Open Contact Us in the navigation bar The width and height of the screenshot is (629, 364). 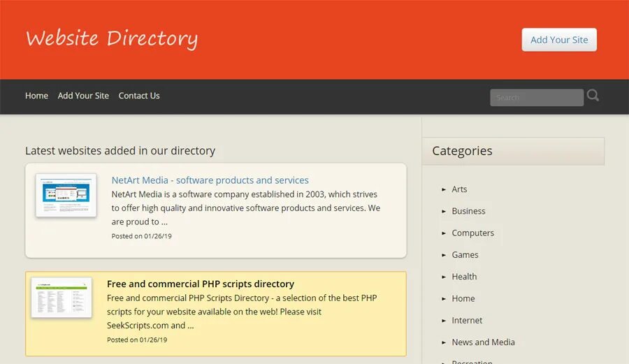(x=139, y=96)
